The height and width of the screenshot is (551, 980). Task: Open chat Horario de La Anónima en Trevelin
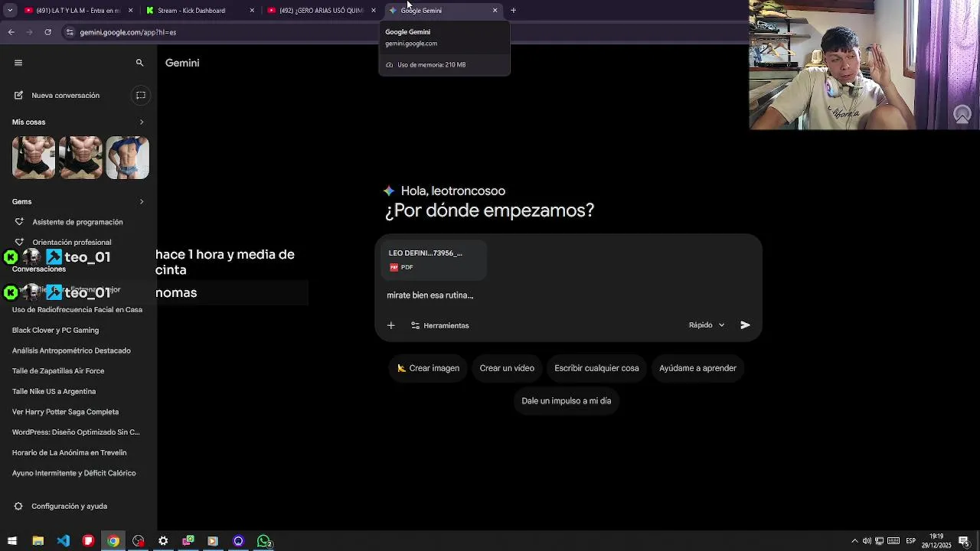(69, 452)
